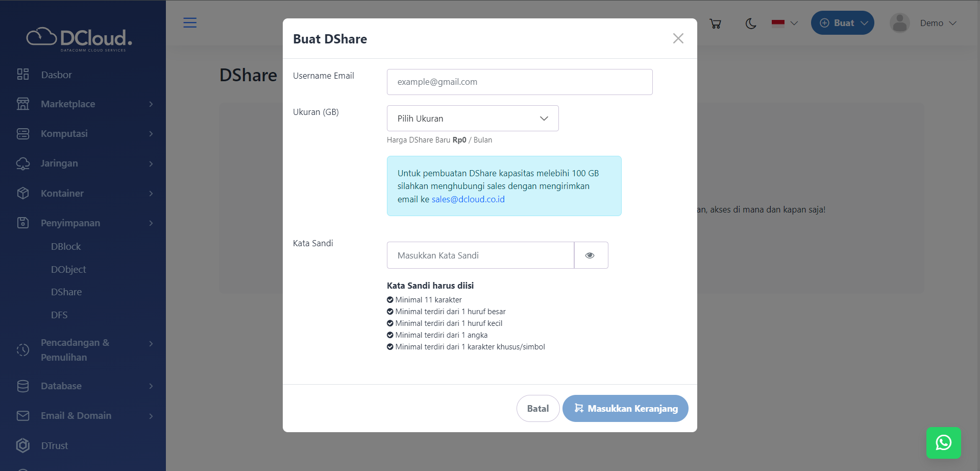Screen dimensions: 980x471
Task: Click the sales@dcloud.co.id email link
Action: (468, 200)
